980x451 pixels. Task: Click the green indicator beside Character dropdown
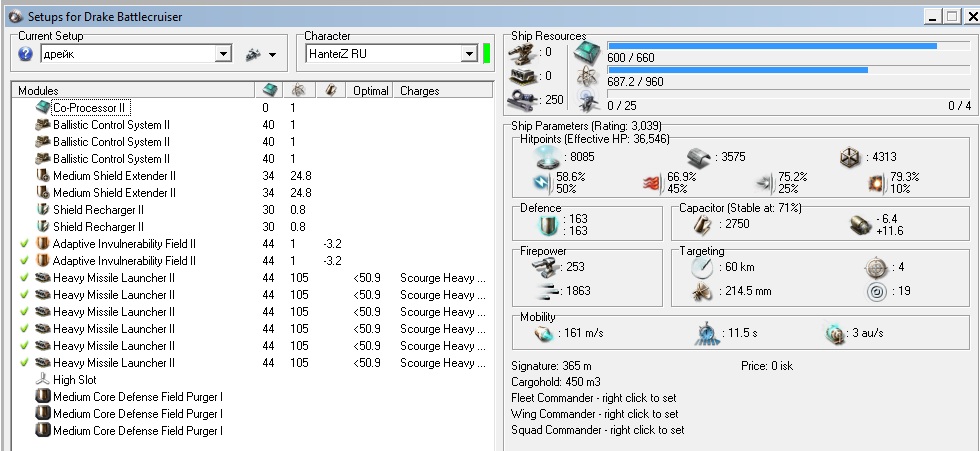tap(486, 54)
